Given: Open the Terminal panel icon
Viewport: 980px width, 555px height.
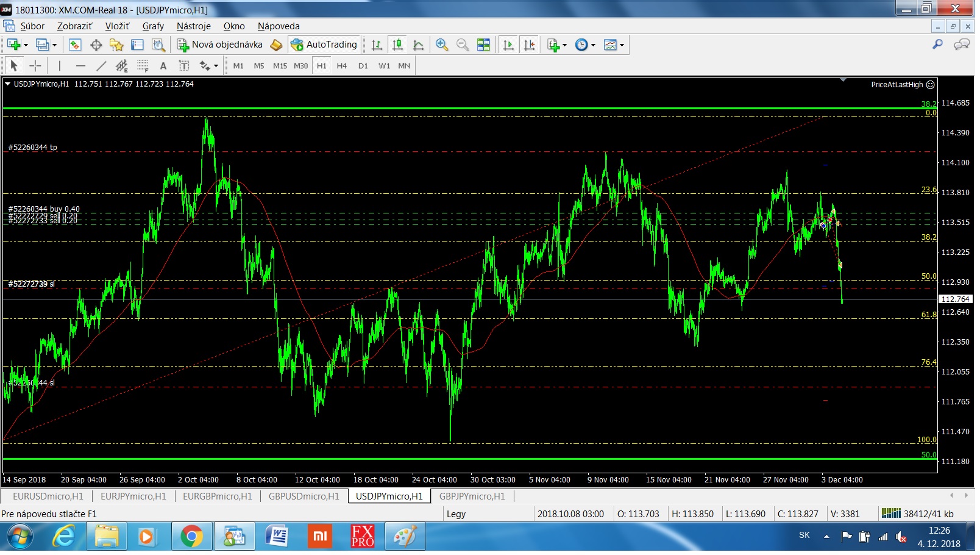Looking at the screenshot, I should click(137, 45).
